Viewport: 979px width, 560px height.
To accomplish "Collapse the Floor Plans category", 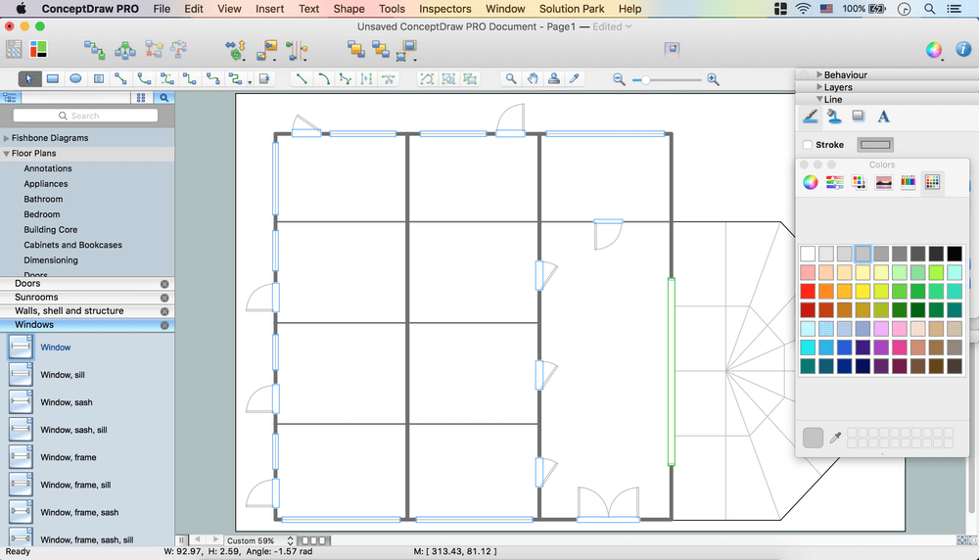I will tap(6, 154).
